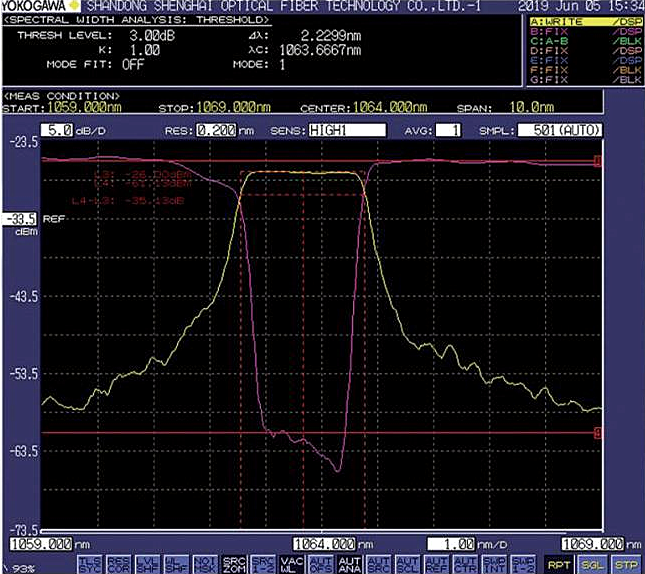
Task: Toggle the RPT repeat sweep mode
Action: pos(556,564)
